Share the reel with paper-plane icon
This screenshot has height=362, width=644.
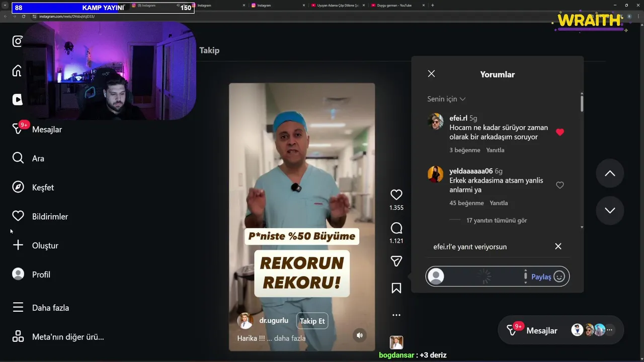pos(396,261)
